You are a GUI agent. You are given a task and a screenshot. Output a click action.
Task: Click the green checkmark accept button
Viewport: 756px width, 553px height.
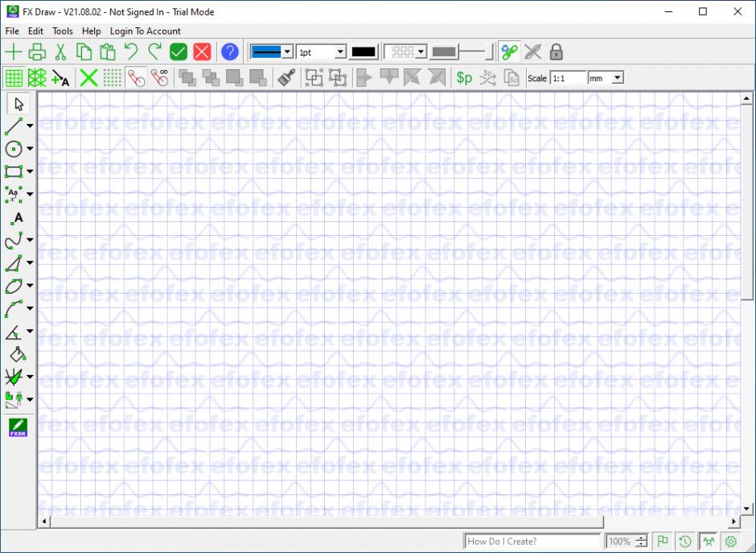[179, 52]
